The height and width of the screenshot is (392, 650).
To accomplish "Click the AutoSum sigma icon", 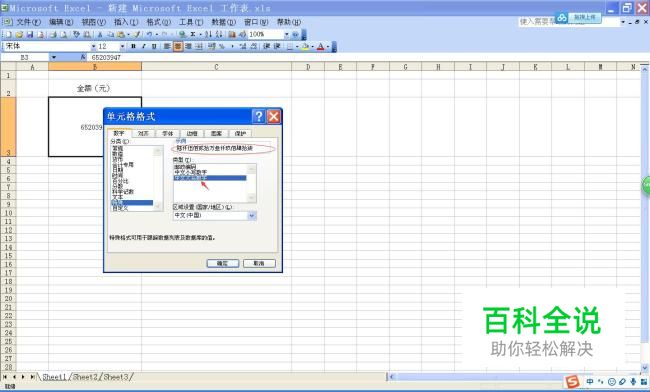I will tap(193, 34).
